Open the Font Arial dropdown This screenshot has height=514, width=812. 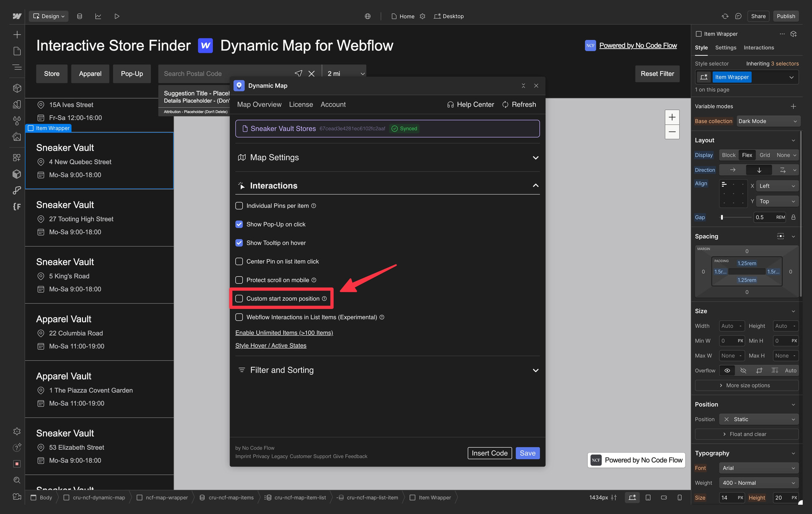pos(759,468)
